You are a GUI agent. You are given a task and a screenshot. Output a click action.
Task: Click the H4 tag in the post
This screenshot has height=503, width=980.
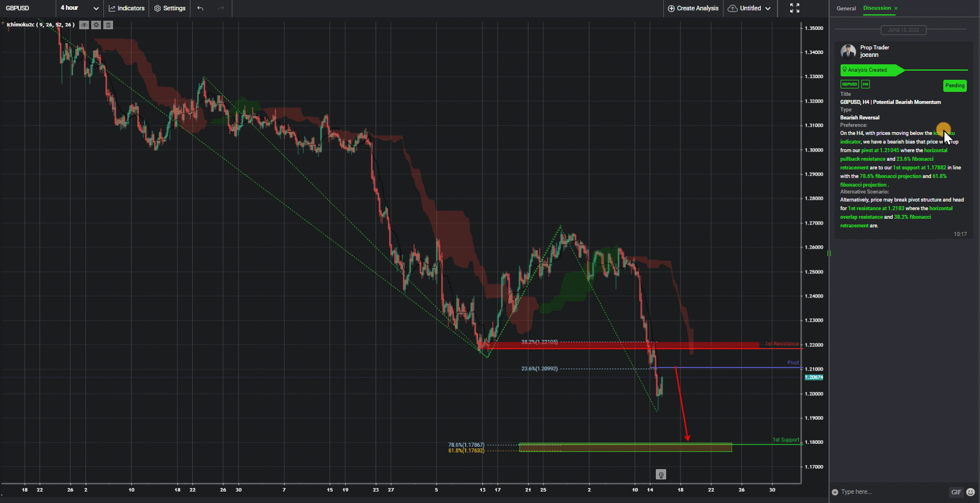tap(865, 84)
